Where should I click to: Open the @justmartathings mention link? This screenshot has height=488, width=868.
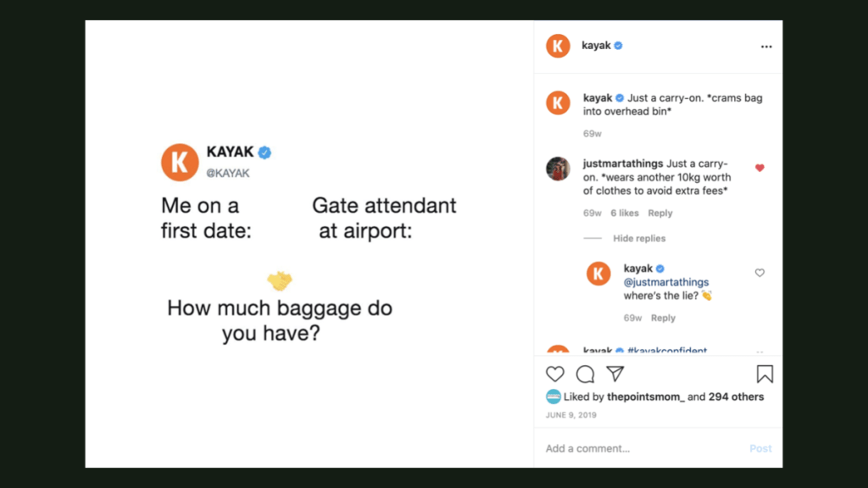pyautogui.click(x=666, y=282)
